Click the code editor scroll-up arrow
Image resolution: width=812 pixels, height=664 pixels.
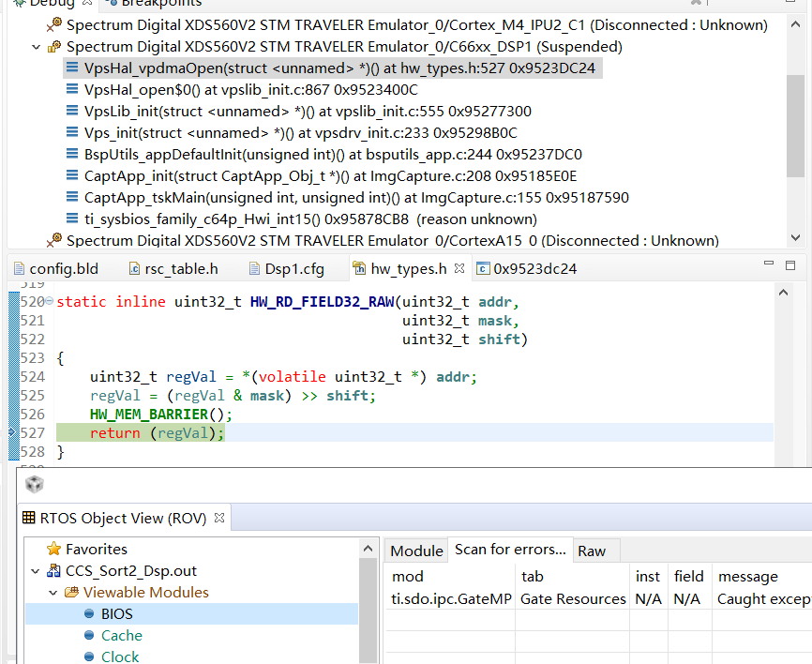(x=784, y=293)
